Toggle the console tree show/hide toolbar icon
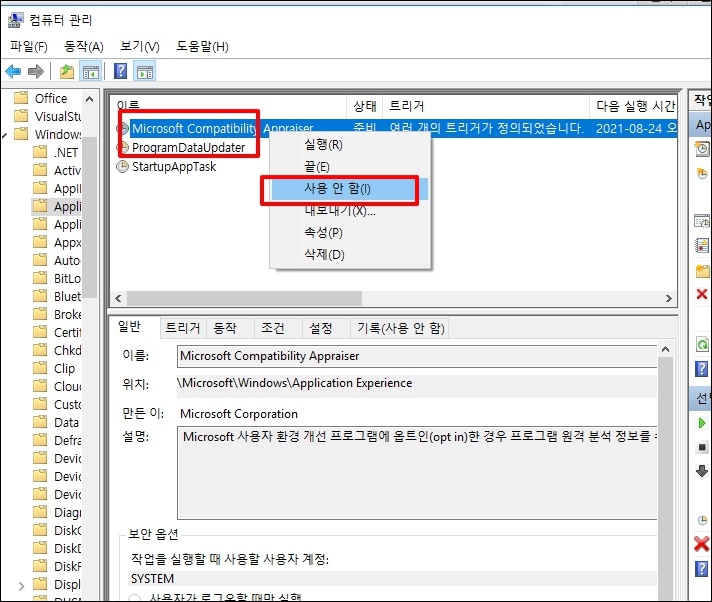Viewport: 712px width, 602px height. pos(90,71)
